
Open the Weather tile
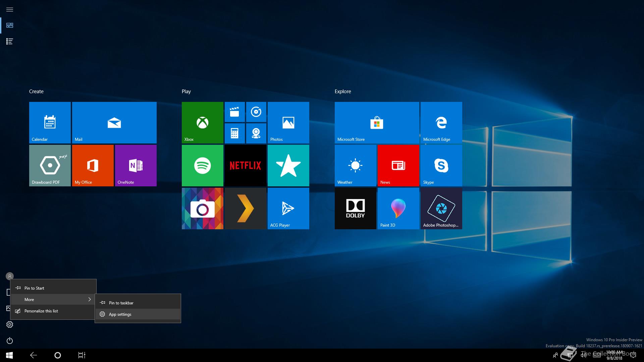tap(356, 166)
